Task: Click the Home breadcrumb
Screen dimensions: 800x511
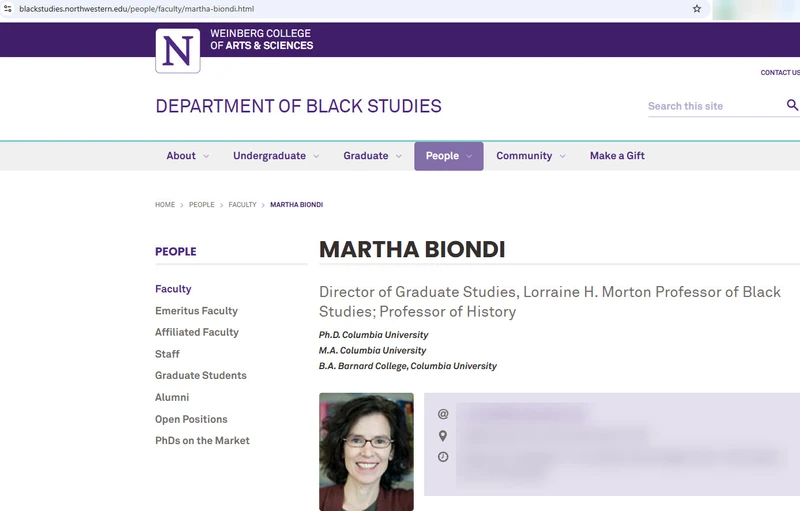Action: (x=165, y=205)
